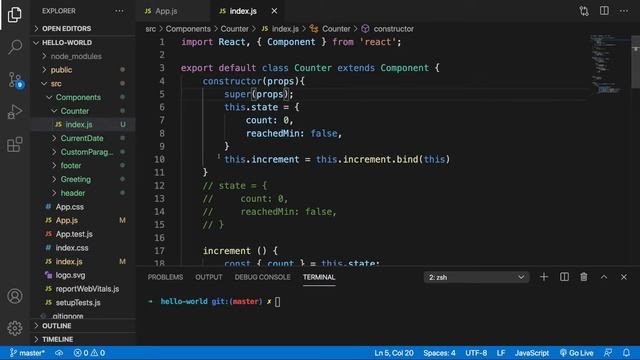
Task: Change language mode JavaScript
Action: tap(531, 353)
